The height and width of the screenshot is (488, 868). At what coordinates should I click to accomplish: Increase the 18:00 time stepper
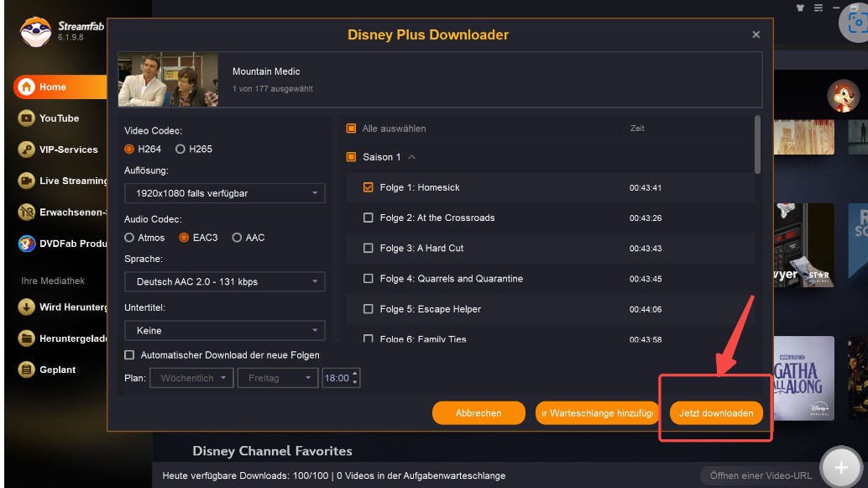click(355, 374)
